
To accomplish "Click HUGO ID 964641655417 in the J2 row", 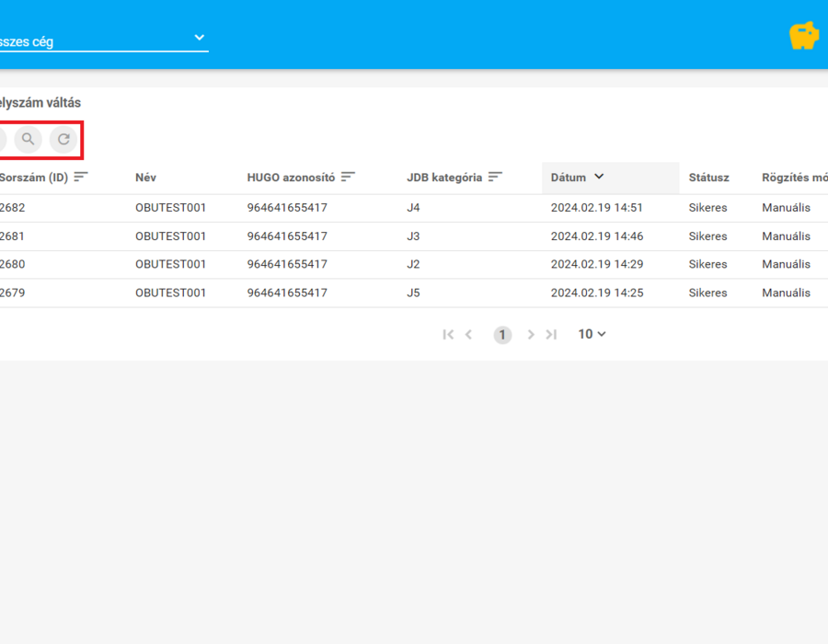I will (287, 264).
